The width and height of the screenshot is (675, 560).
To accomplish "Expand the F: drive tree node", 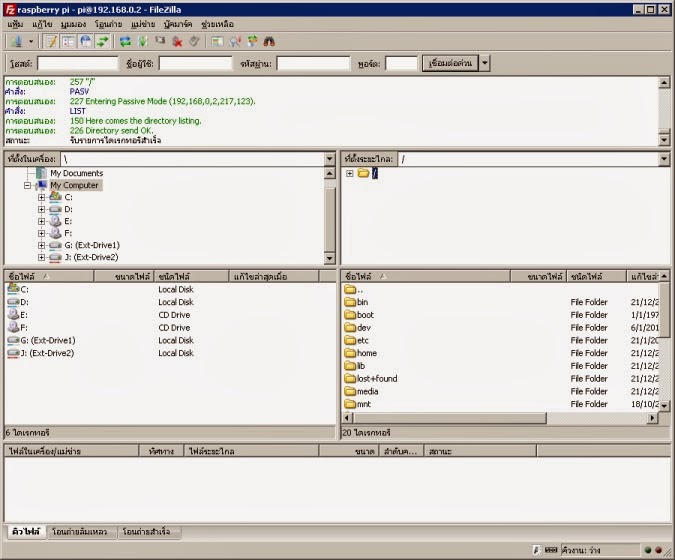I will tap(41, 234).
